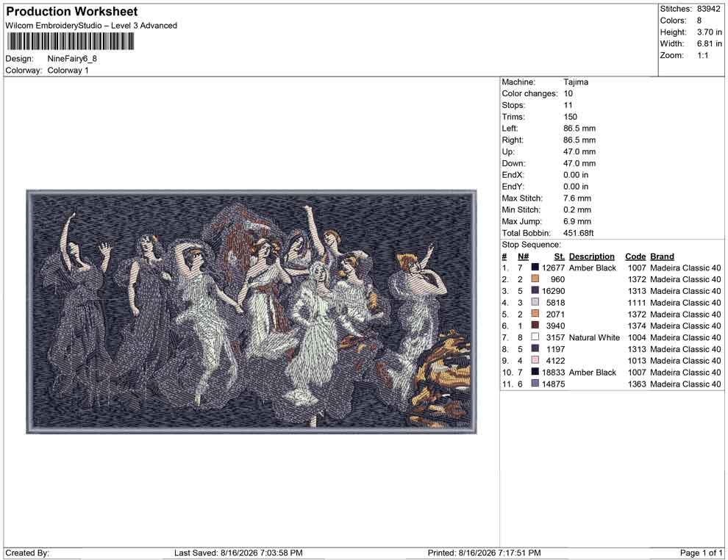This screenshot has width=728, height=560.
Task: Click thread code 1004
Action: (637, 337)
